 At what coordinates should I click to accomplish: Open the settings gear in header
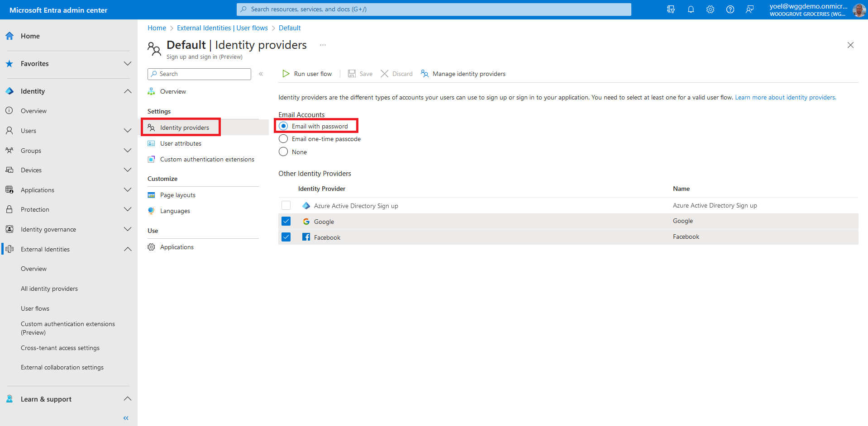pyautogui.click(x=710, y=9)
